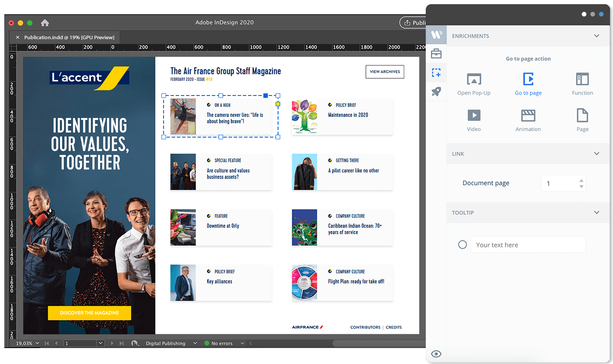Select the Animation enrichment icon
Viewport: 613px width, 364px height.
coord(528,116)
